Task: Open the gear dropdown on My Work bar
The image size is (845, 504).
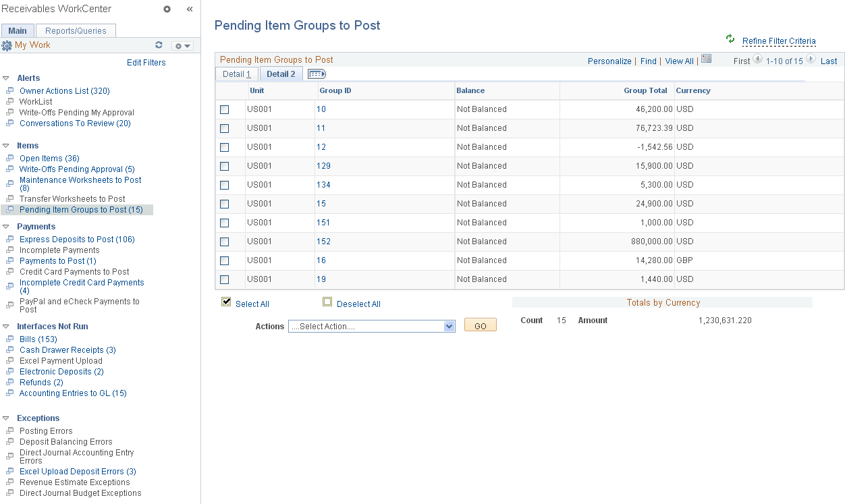Action: 181,45
